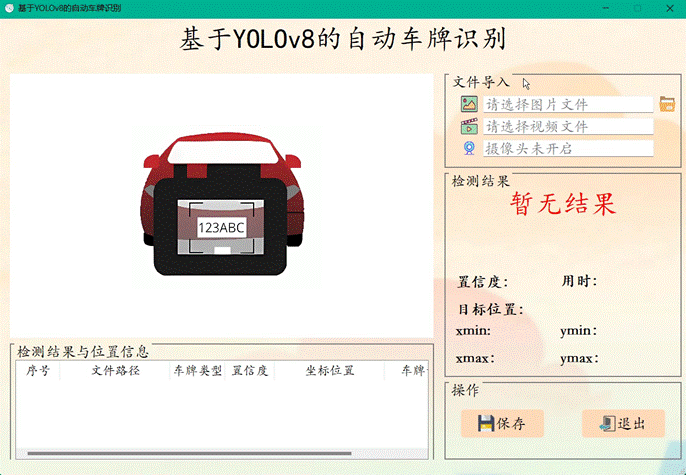Click the 用时 label
686x475 pixels.
579,281
